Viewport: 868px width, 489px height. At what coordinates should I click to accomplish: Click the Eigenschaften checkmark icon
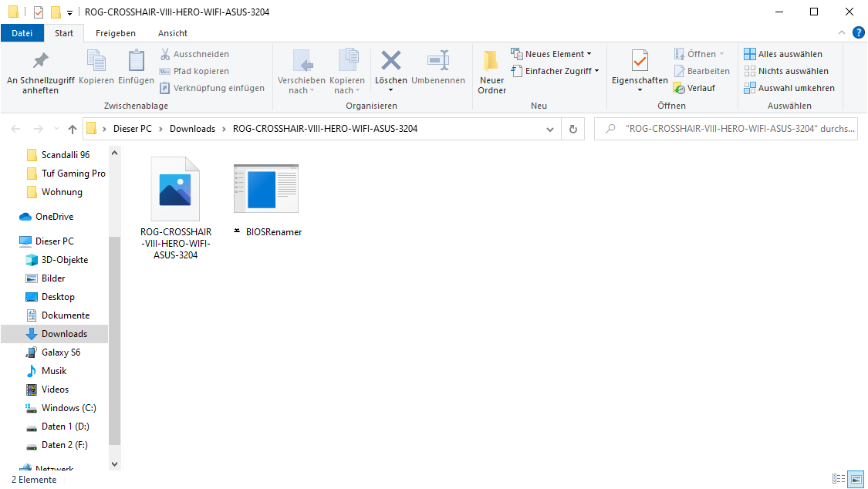coord(640,61)
